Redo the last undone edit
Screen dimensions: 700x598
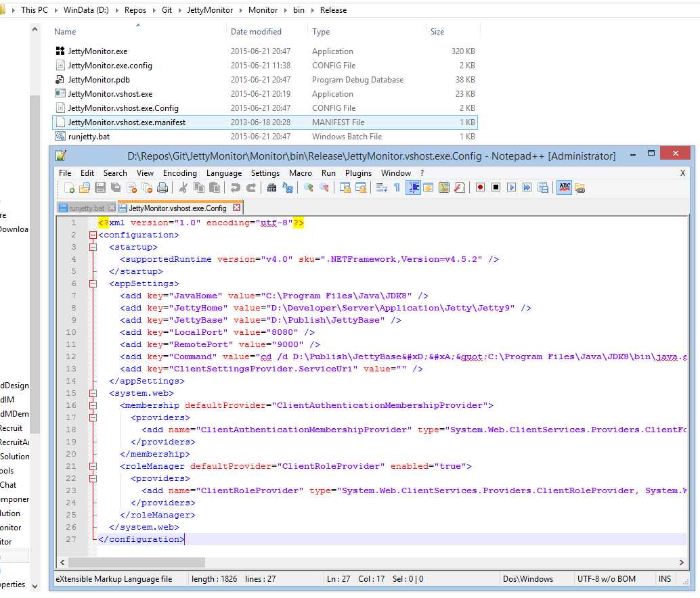coord(251,188)
